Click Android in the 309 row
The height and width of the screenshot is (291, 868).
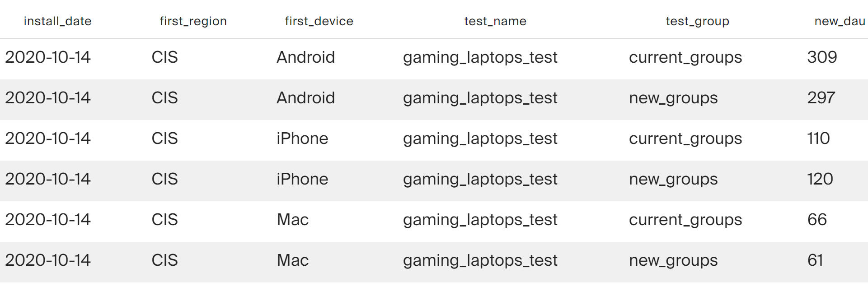coord(305,57)
